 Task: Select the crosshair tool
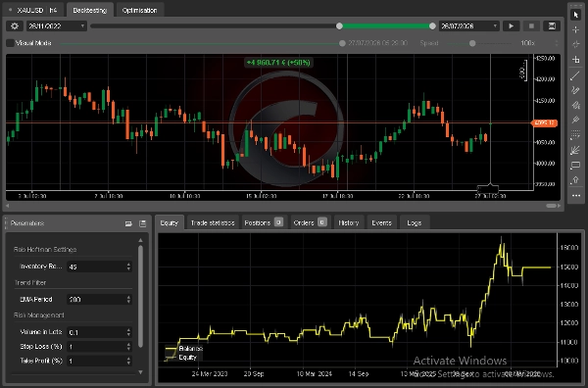pos(575,29)
